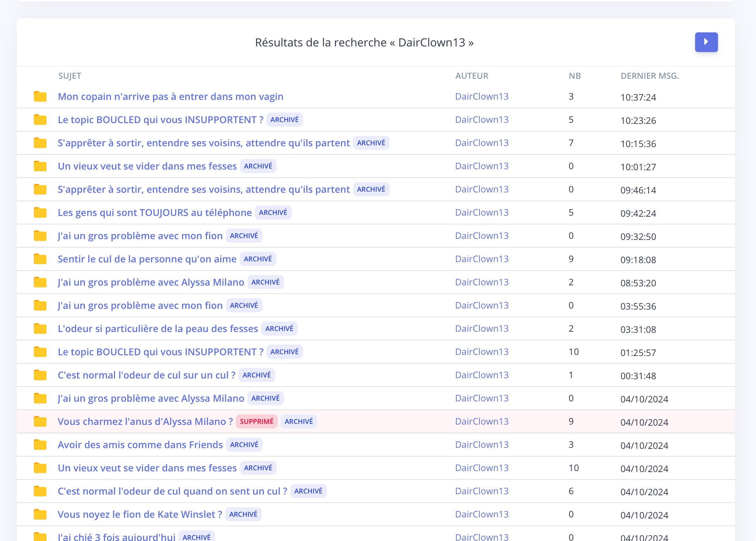Screen dimensions: 756x541
Task: Click folder icon beside Kate Winslet topic
Action: (40, 514)
